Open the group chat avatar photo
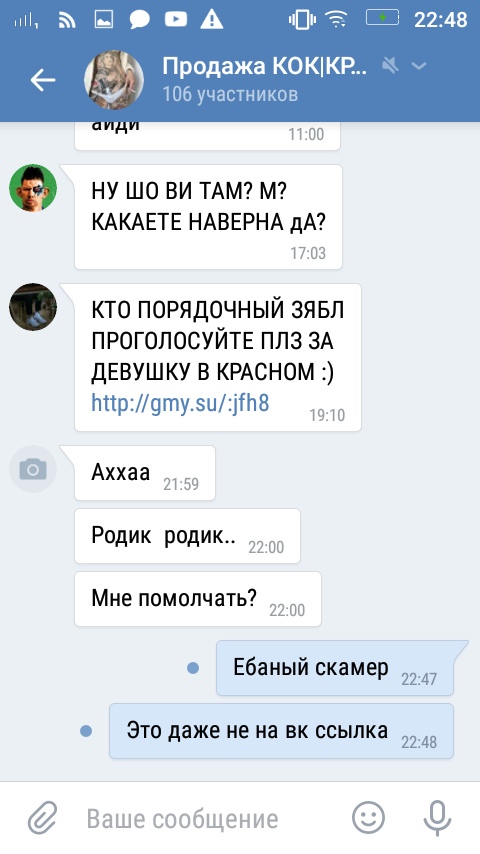Screen dimensions: 480x854 [x=113, y=80]
